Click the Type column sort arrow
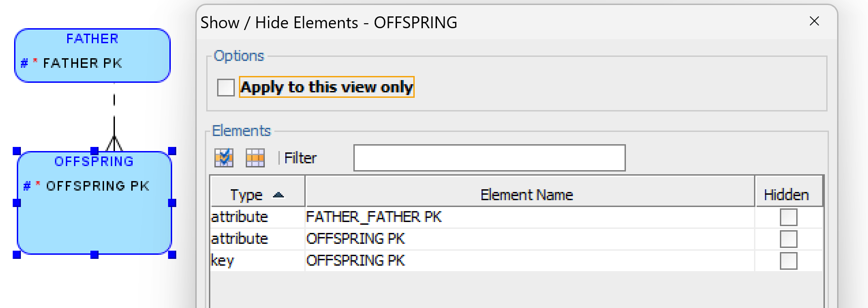 click(x=278, y=195)
